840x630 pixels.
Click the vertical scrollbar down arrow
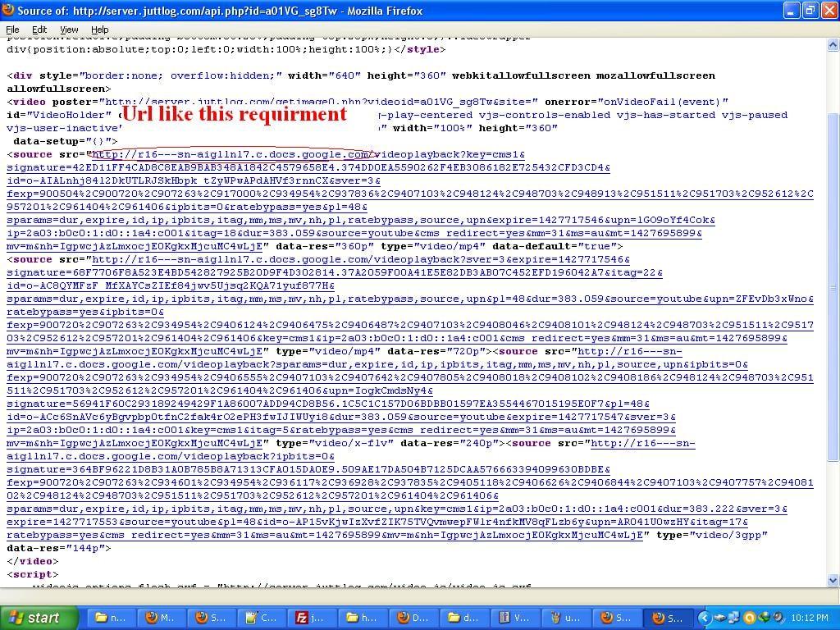[833, 580]
